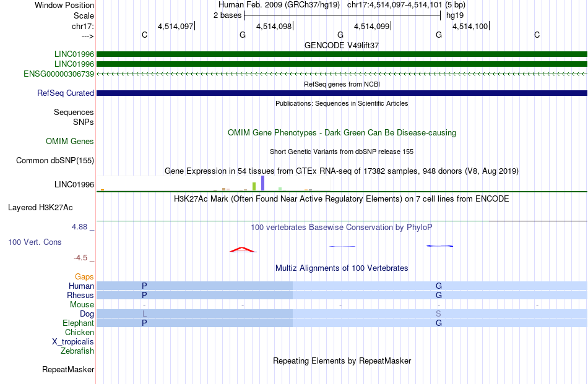This screenshot has width=588, height=384.
Task: Click the 4,514,100 coordinate label
Action: 470,26
